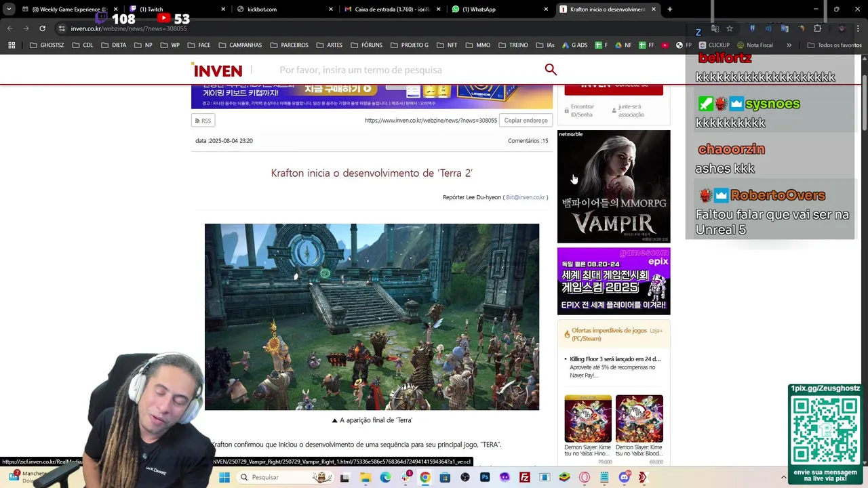Click the Terra game screenshot image
868x488 pixels.
pos(372,317)
